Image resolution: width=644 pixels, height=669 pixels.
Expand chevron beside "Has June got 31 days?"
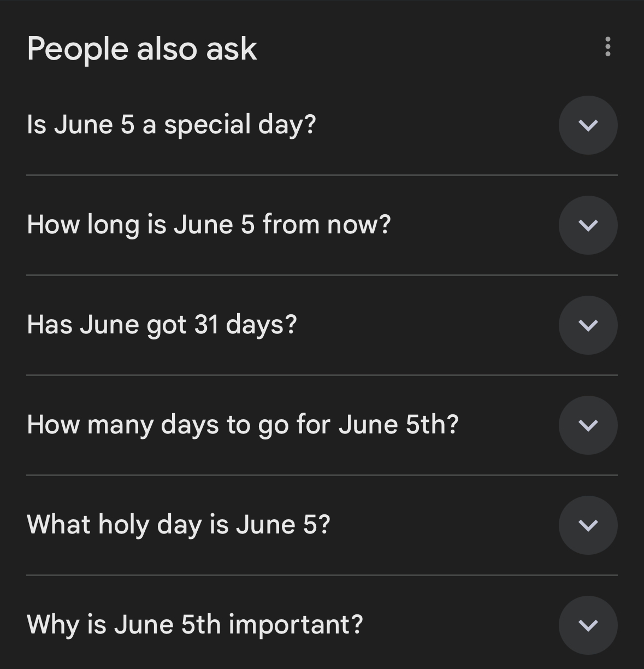[x=588, y=325]
